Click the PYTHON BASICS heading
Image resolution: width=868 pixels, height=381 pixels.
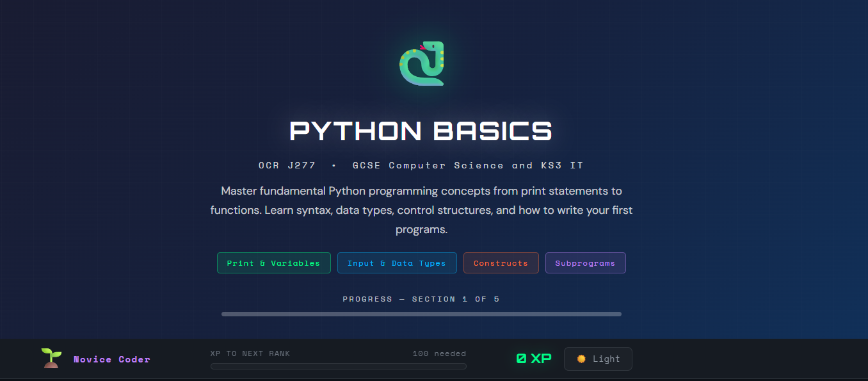421,131
